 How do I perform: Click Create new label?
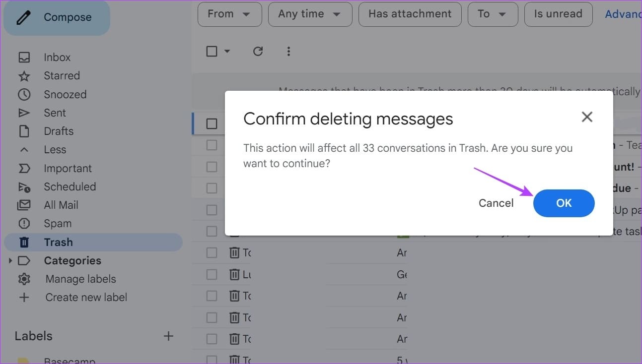[86, 297]
